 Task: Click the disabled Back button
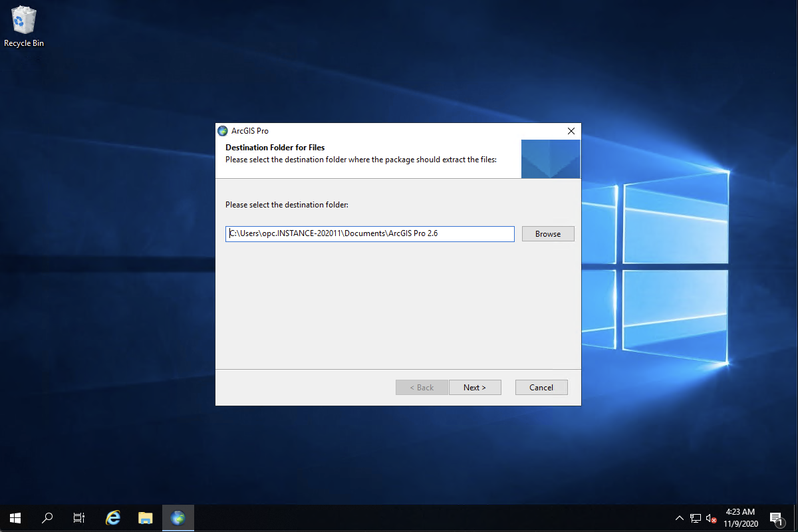422,387
